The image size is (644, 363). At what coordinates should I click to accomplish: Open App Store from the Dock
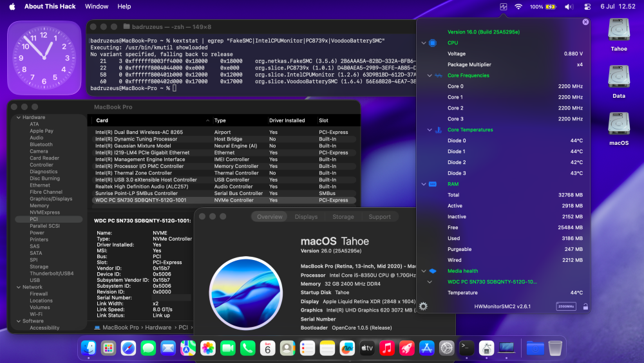[427, 348]
